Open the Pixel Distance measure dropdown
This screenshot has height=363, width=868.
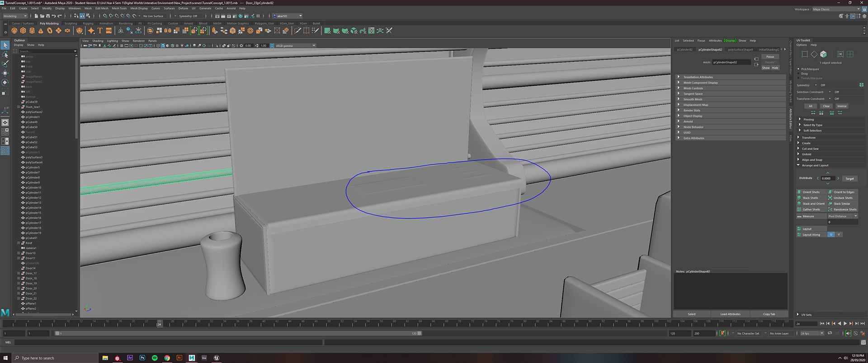point(843,216)
